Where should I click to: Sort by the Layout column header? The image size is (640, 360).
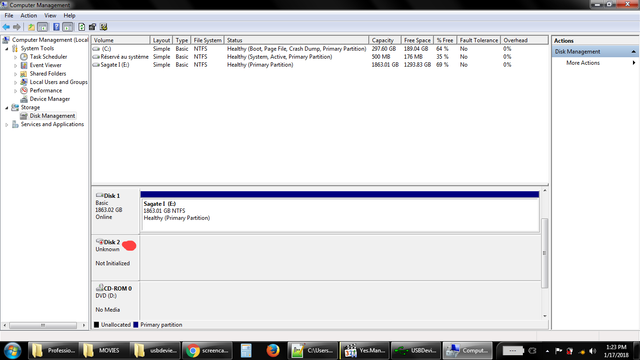pos(161,40)
